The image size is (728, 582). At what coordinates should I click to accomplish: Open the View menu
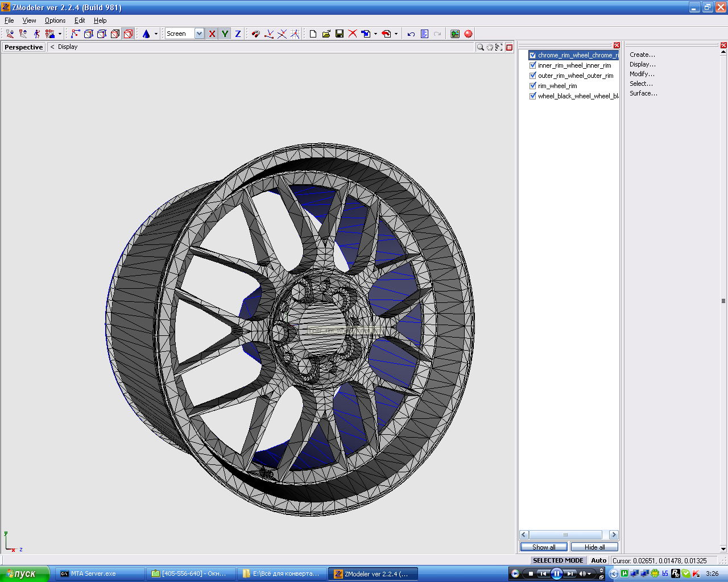click(29, 20)
